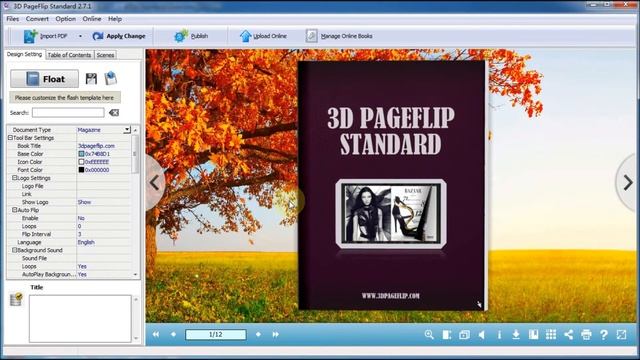Jump to first page button
This screenshot has height=360, width=640.
click(156, 334)
